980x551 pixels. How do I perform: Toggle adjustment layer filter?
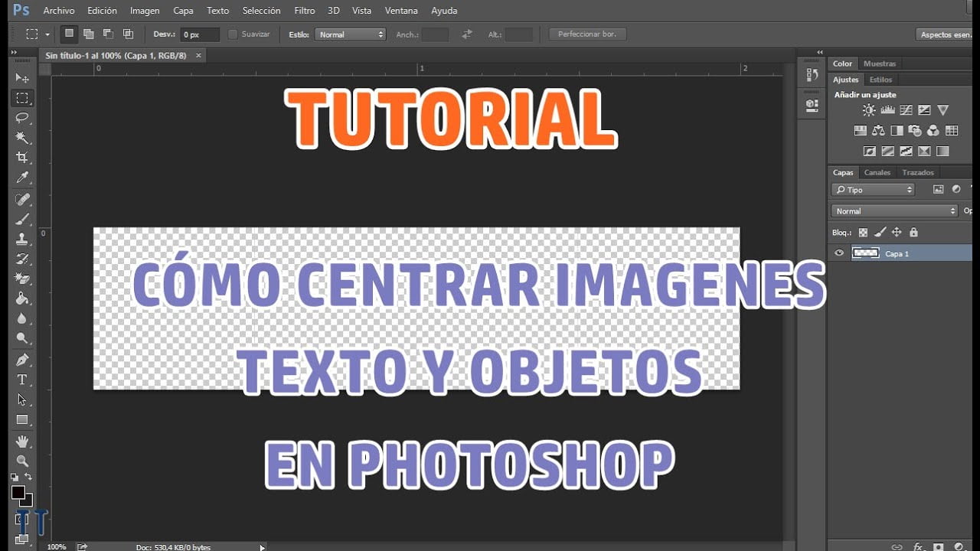[x=956, y=189]
